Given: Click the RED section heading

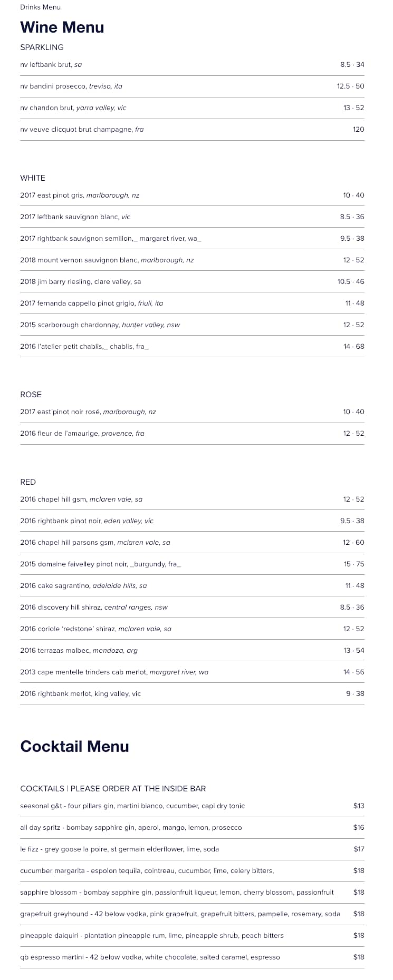Looking at the screenshot, I should point(28,482).
